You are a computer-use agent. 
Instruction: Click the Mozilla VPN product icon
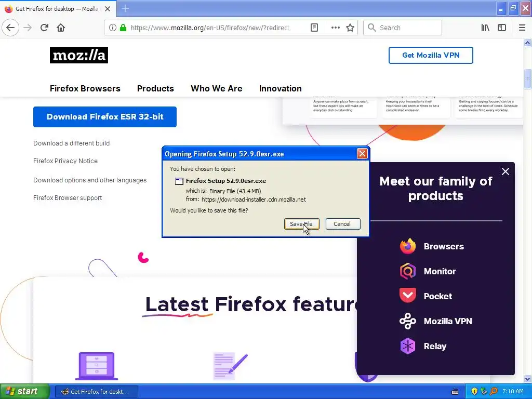tap(407, 321)
